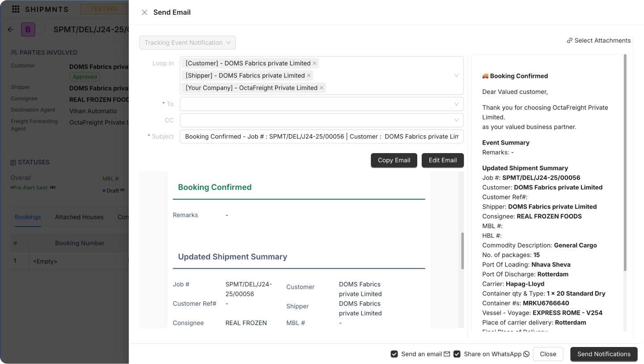This screenshot has width=644, height=364.
Task: Click the paperclip icon for Select Attachments
Action: click(x=570, y=41)
